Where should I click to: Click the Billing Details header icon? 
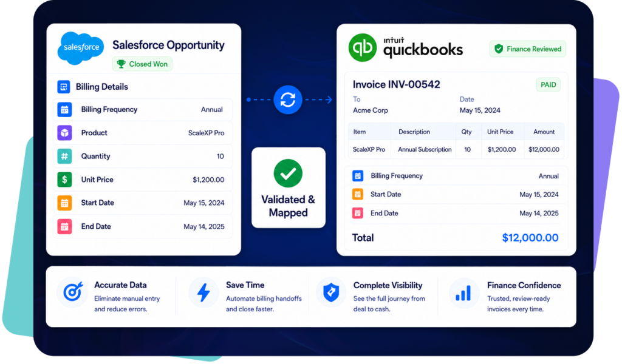64,86
